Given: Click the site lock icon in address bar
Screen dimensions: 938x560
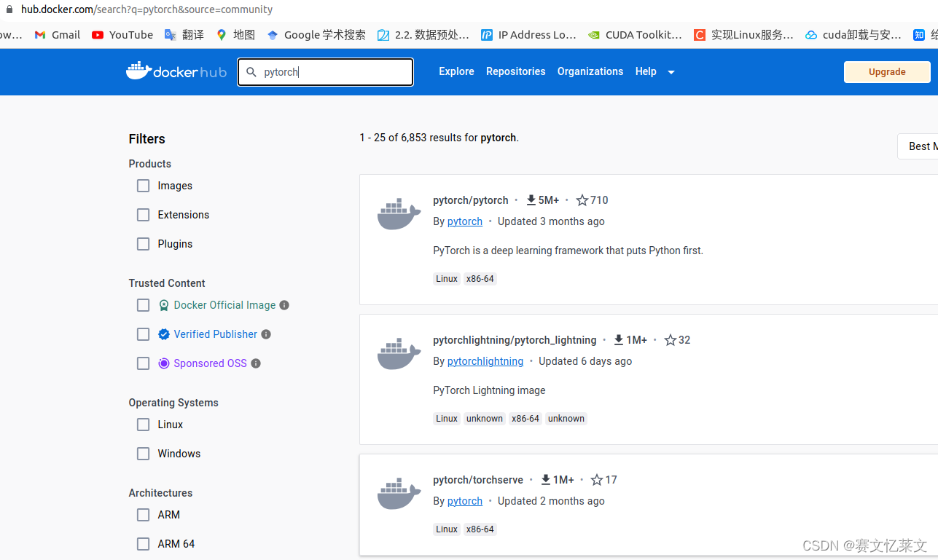Looking at the screenshot, I should pyautogui.click(x=9, y=9).
